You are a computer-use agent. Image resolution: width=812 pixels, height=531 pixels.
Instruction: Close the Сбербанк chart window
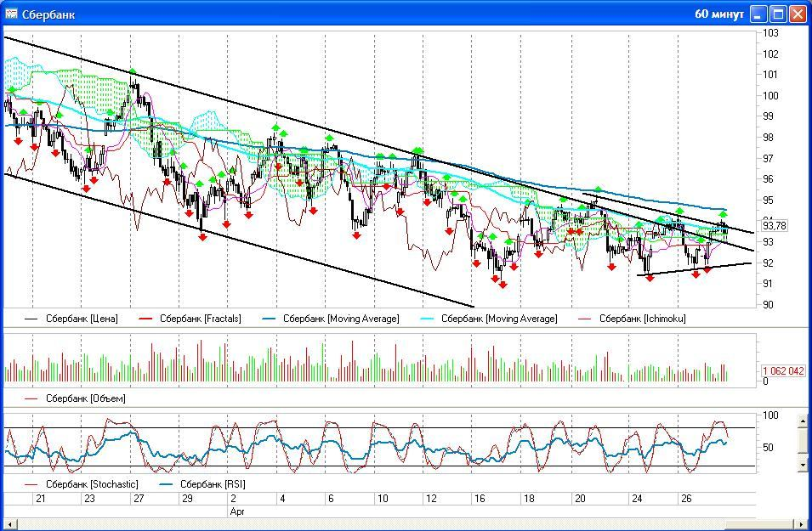tap(798, 14)
